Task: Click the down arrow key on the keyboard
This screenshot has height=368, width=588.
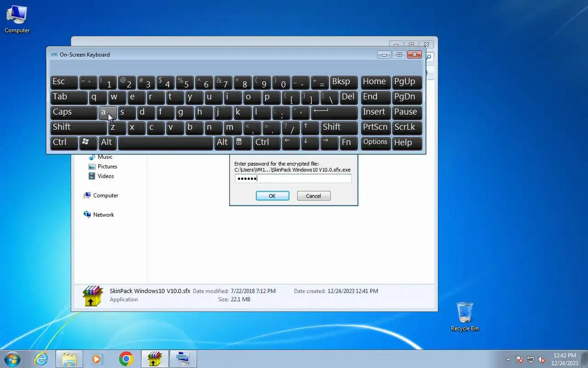Action: pyautogui.click(x=310, y=143)
